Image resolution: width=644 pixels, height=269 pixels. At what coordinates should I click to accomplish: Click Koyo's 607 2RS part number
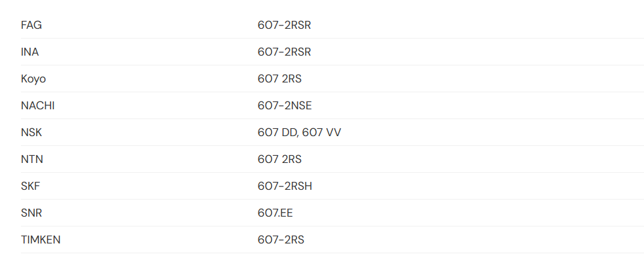click(279, 79)
